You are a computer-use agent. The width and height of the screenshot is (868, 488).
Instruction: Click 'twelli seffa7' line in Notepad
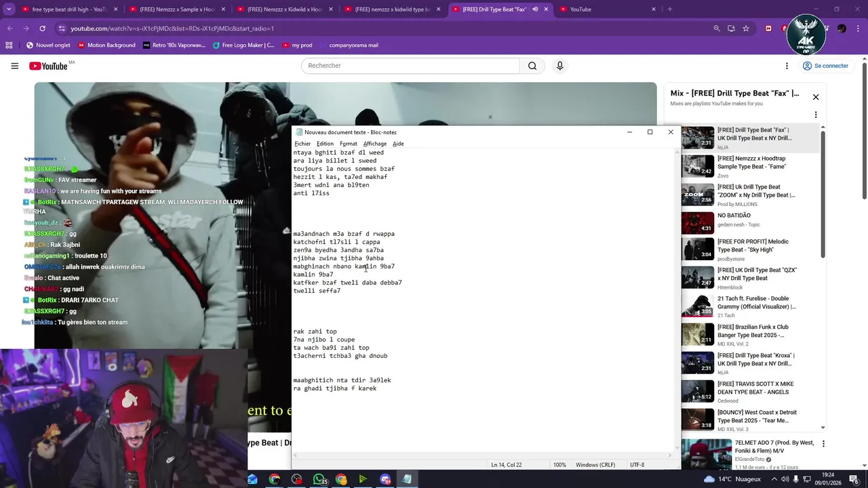click(x=317, y=291)
